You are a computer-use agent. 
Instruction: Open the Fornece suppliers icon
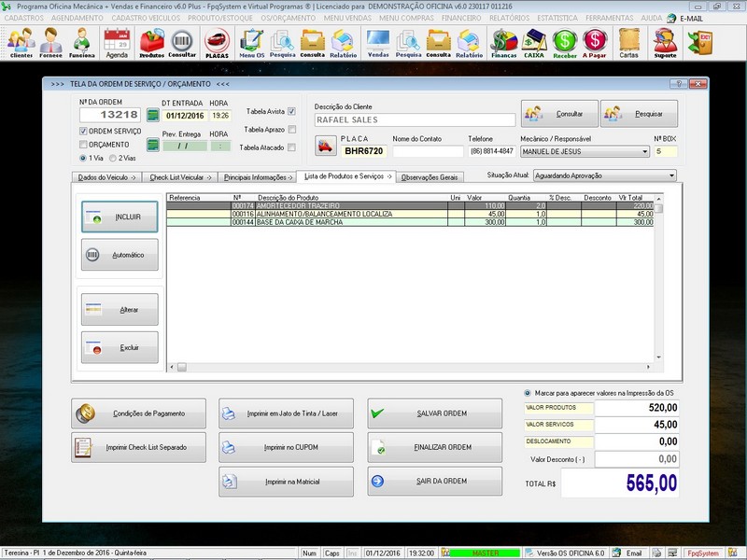[50, 42]
